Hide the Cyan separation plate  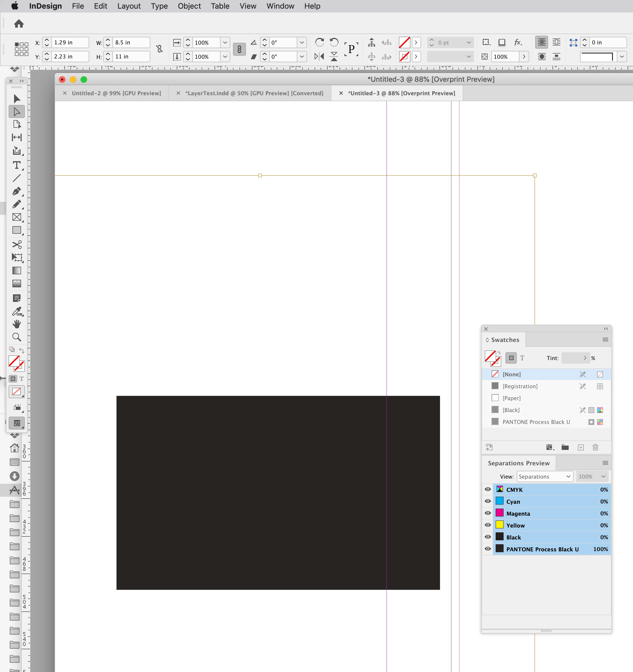coord(487,501)
